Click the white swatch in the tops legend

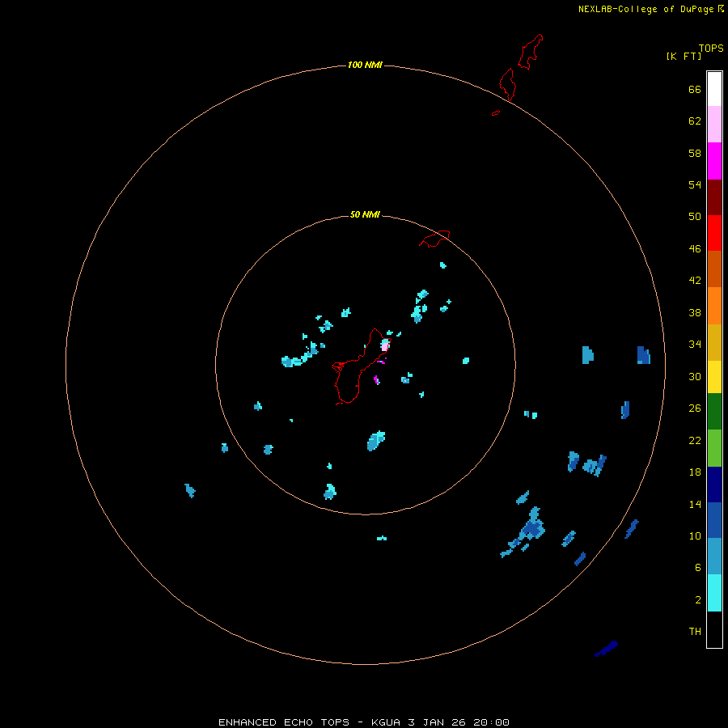pyautogui.click(x=714, y=89)
